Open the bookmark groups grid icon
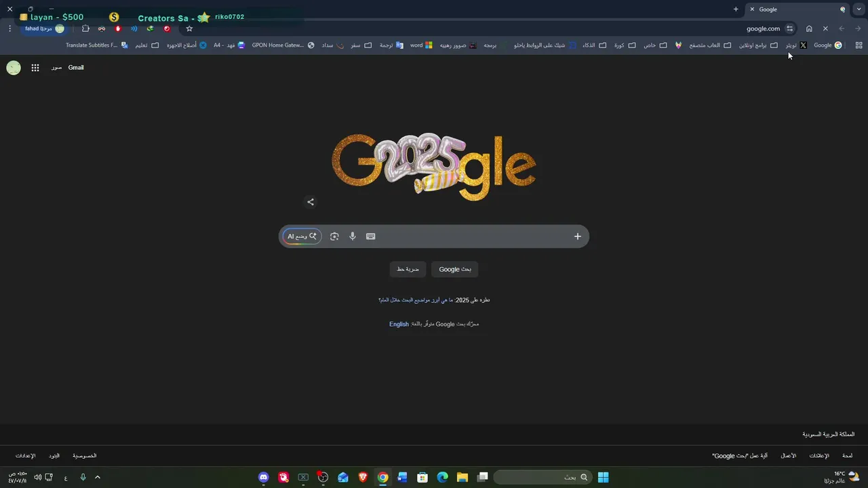Screen dimensions: 868x488 point(859,45)
